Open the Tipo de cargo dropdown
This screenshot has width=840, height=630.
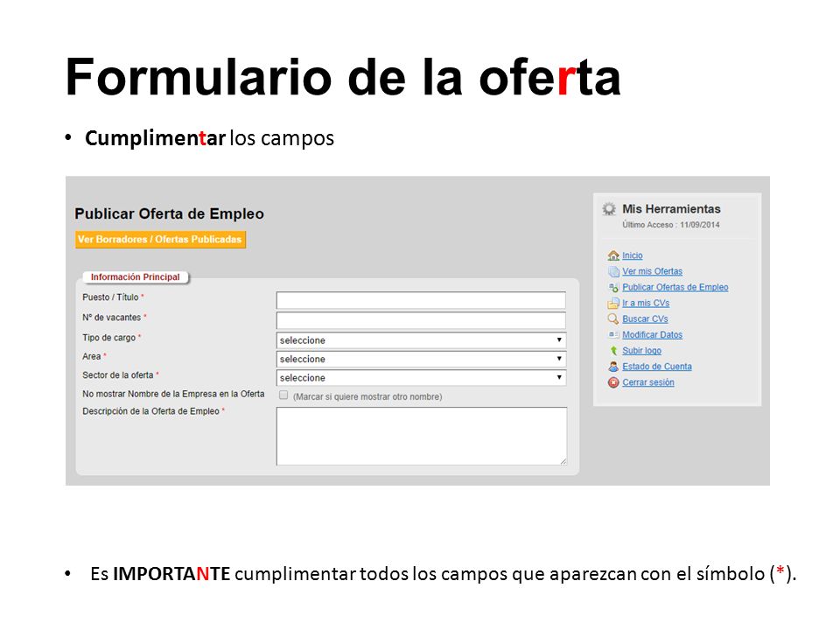pyautogui.click(x=421, y=340)
